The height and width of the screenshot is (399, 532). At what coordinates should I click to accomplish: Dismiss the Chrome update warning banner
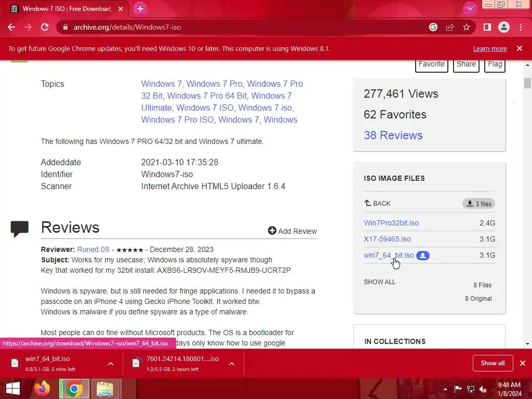point(520,48)
